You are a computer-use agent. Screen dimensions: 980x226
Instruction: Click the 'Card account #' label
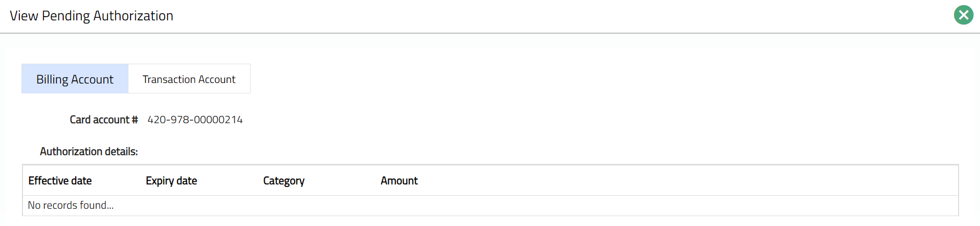coord(103,120)
